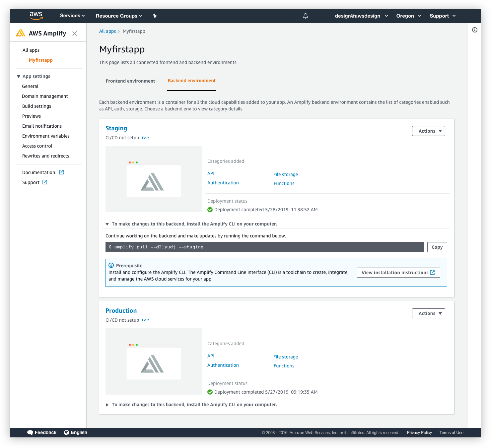Viewport: 491px width, 448px height.
Task: Collapse the App settings section
Action: pyautogui.click(x=19, y=76)
